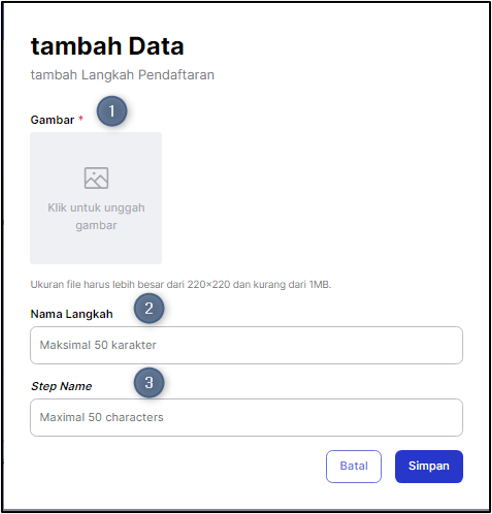The height and width of the screenshot is (514, 492).
Task: Cancel with the Batal button
Action: pos(354,466)
